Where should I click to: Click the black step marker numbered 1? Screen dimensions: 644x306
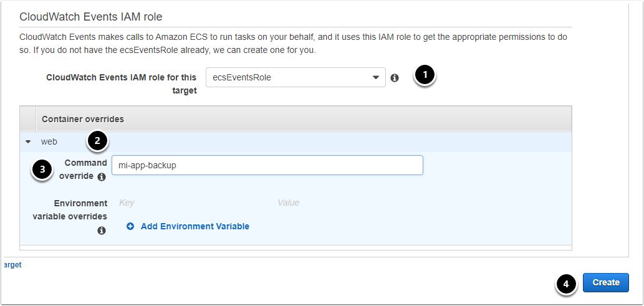tap(425, 75)
